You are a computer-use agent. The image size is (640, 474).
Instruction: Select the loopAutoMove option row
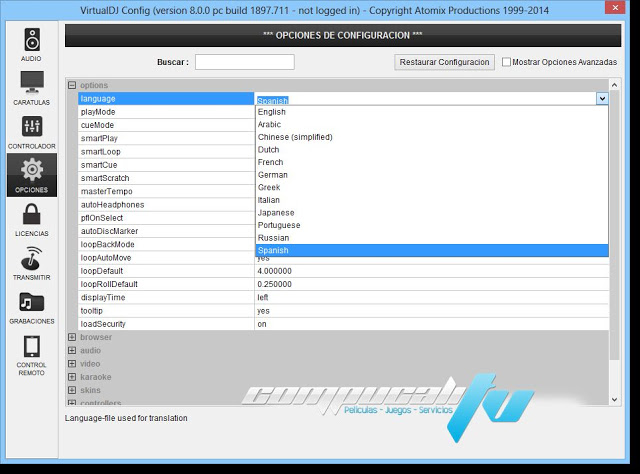pyautogui.click(x=166, y=258)
